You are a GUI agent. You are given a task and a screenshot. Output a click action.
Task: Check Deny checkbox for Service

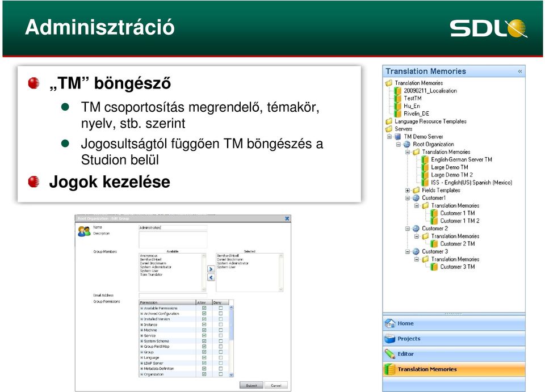221,336
